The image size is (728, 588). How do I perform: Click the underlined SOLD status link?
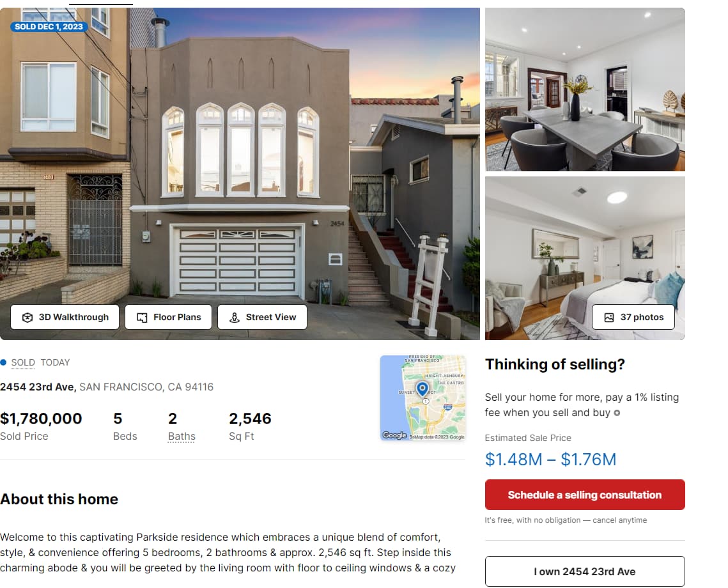tap(23, 362)
